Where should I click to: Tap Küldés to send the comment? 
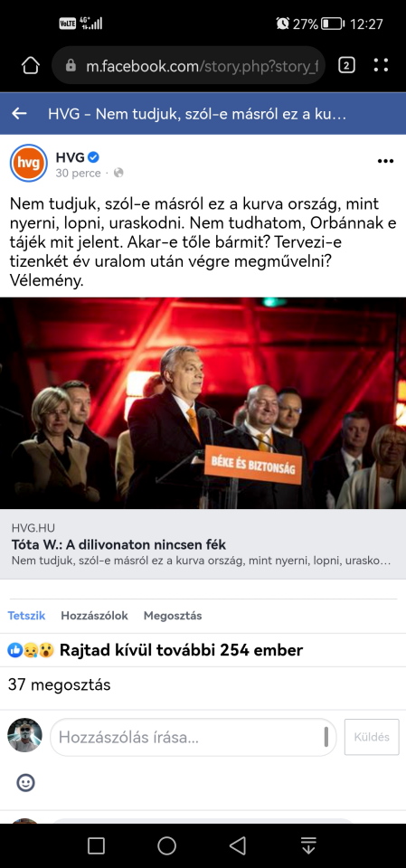[x=372, y=737]
